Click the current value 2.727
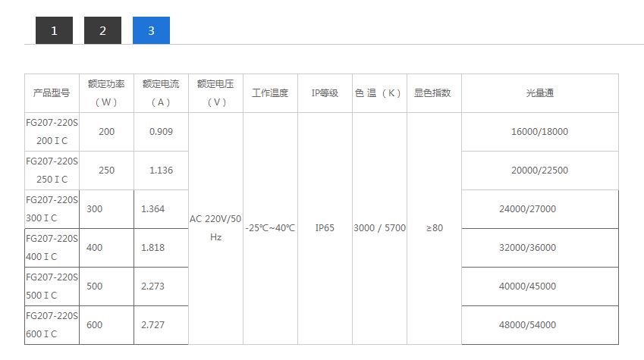 (152, 324)
